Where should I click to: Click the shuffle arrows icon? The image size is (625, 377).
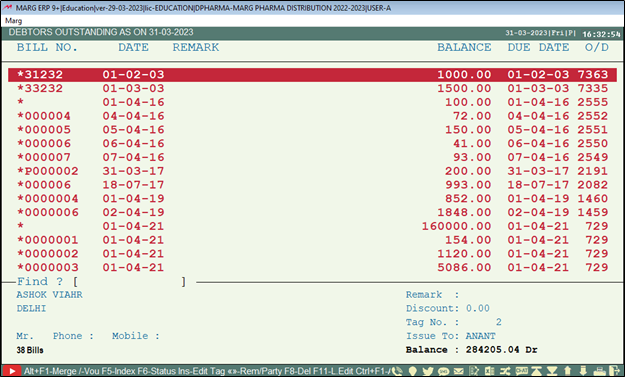505,371
